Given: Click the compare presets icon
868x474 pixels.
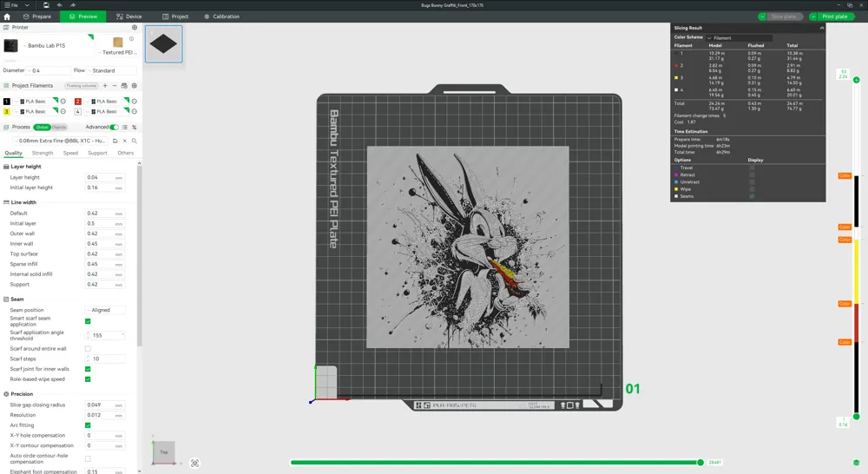Looking at the screenshot, I should tap(134, 128).
